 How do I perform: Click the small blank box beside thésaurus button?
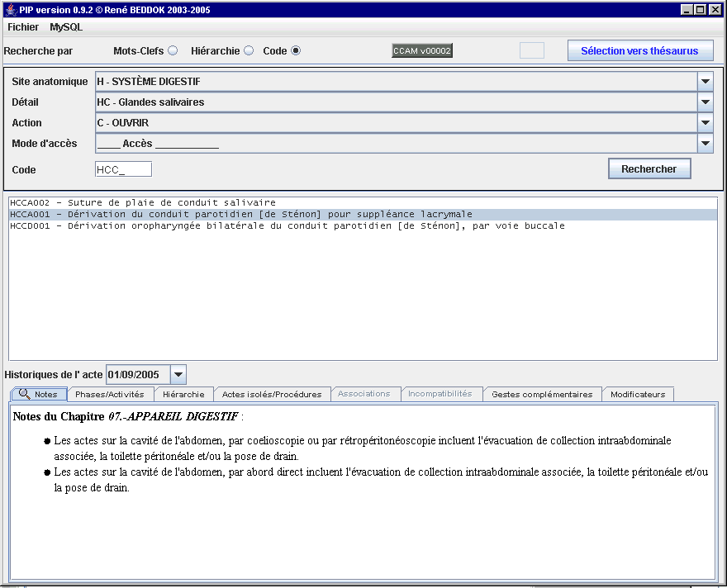click(532, 50)
